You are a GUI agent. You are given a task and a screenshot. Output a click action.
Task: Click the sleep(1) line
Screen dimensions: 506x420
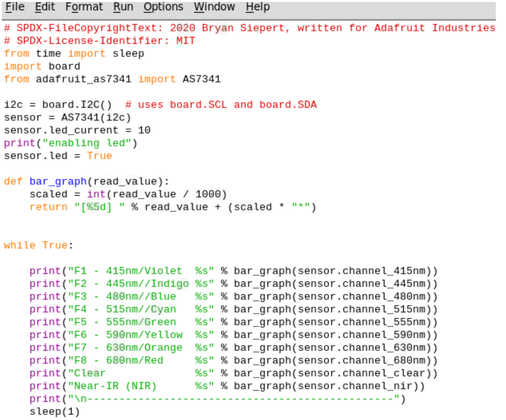tap(55, 412)
